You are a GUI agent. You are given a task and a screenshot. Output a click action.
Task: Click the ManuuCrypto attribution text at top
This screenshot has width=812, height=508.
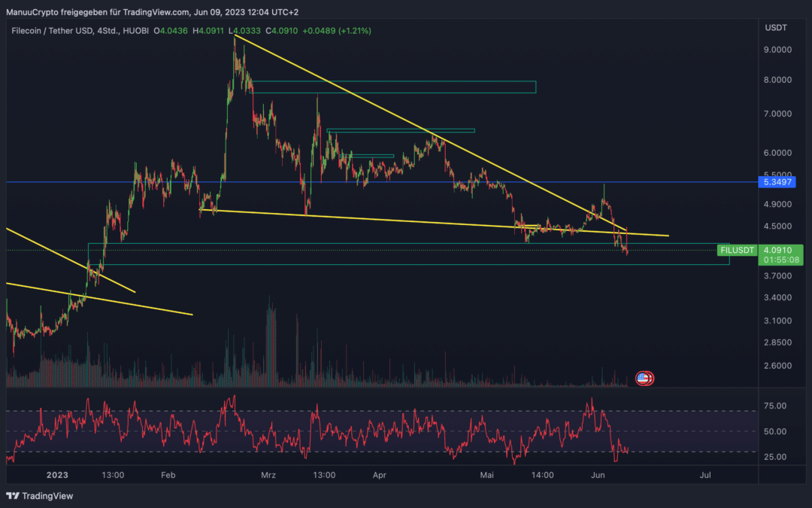click(x=152, y=12)
